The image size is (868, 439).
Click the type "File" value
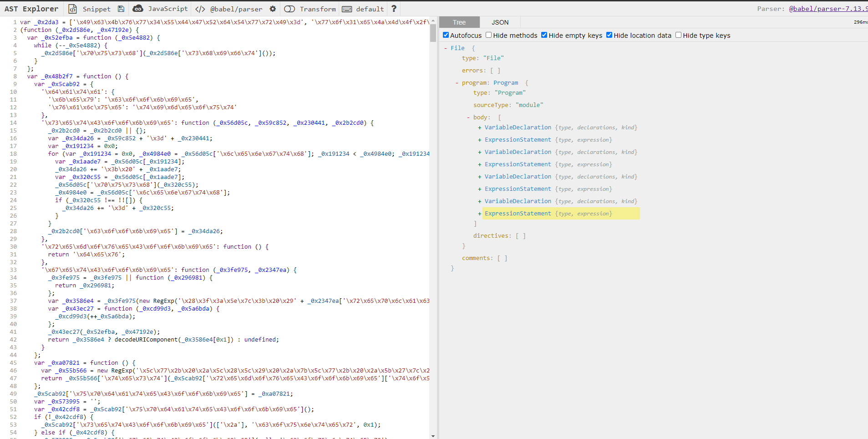[x=493, y=58]
